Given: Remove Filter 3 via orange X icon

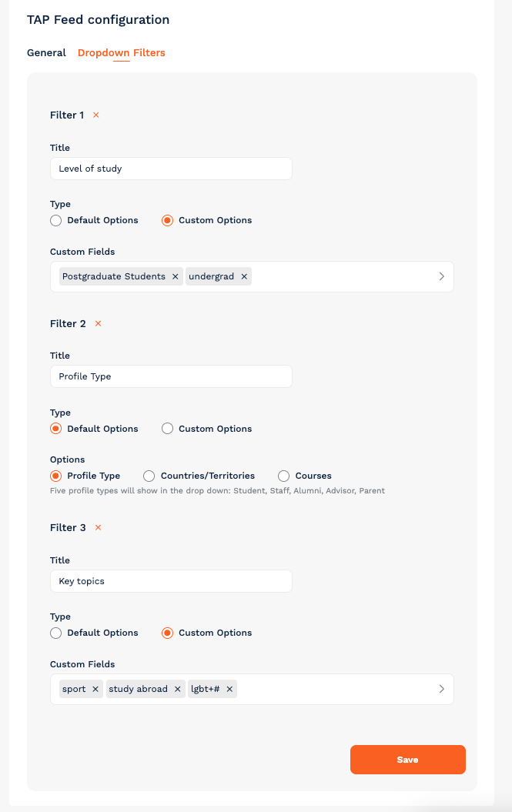Looking at the screenshot, I should point(98,527).
